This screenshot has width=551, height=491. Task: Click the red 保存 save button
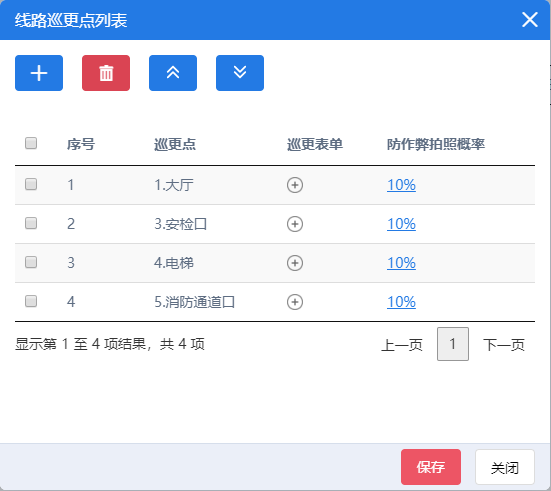click(x=431, y=467)
